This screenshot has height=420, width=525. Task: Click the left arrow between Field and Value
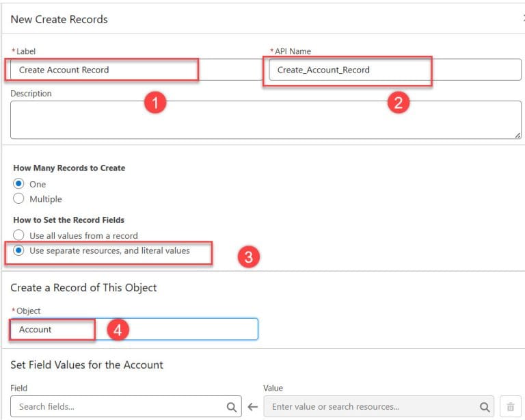point(253,406)
